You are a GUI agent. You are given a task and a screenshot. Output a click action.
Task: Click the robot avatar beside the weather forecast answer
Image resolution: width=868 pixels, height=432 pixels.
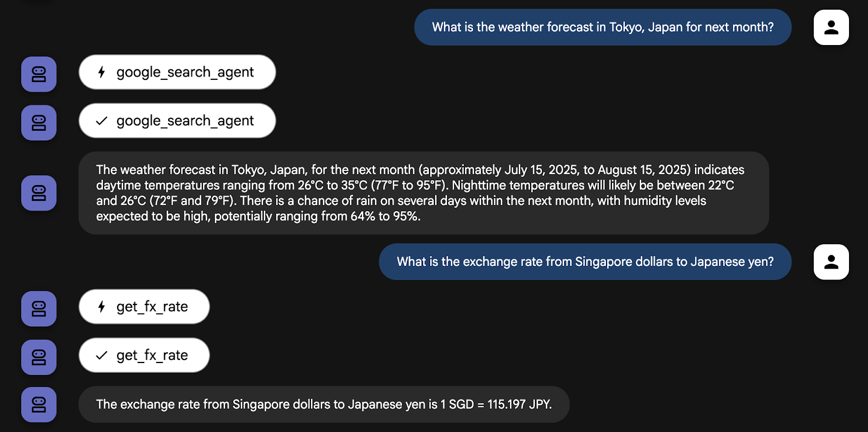[39, 193]
